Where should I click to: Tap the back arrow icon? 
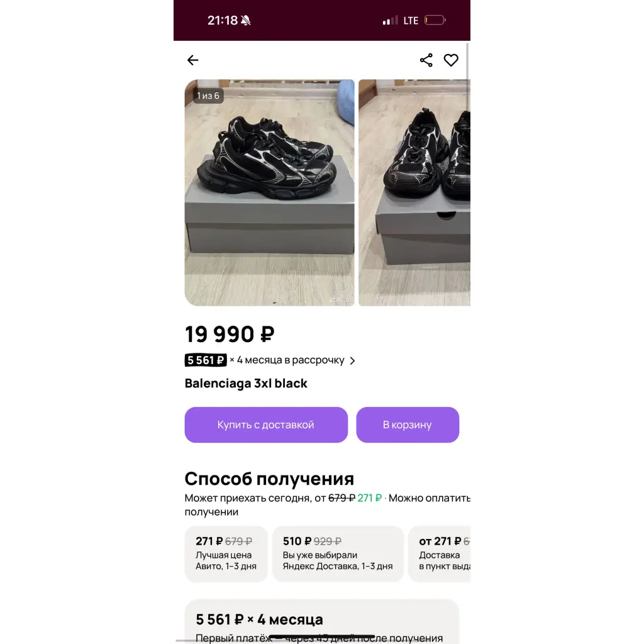(193, 60)
